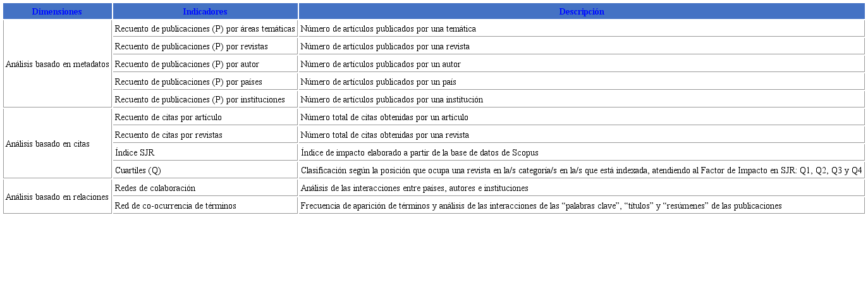Select Red de co-ocurrencia de términos cell
Image resolution: width=868 pixels, height=301 pixels.
point(175,206)
